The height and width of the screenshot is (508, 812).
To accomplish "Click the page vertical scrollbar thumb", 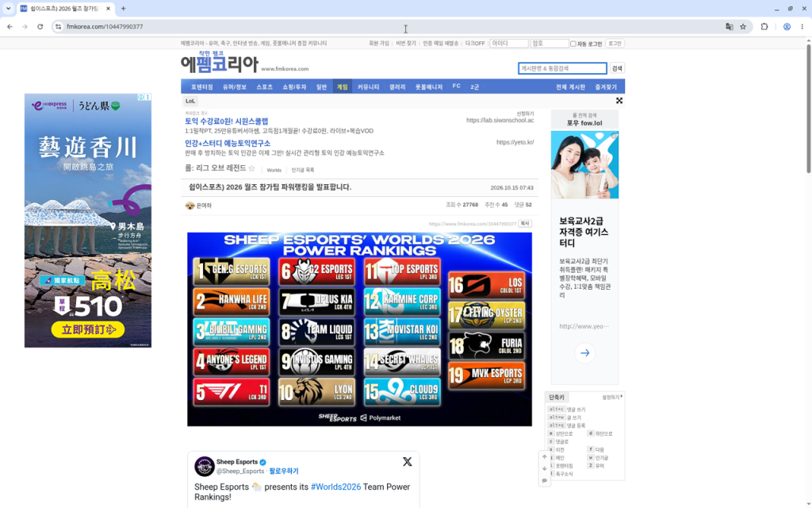I will [808, 109].
